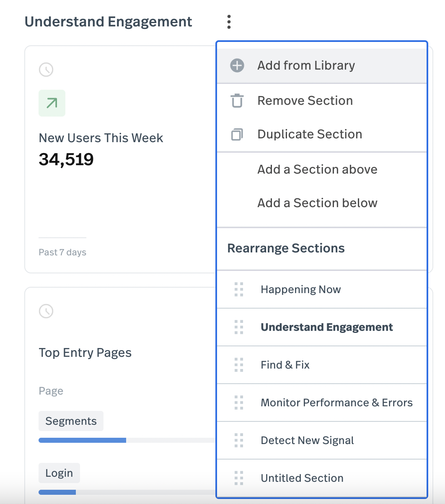Click the clock icon on Top Entry Pages card

(46, 311)
